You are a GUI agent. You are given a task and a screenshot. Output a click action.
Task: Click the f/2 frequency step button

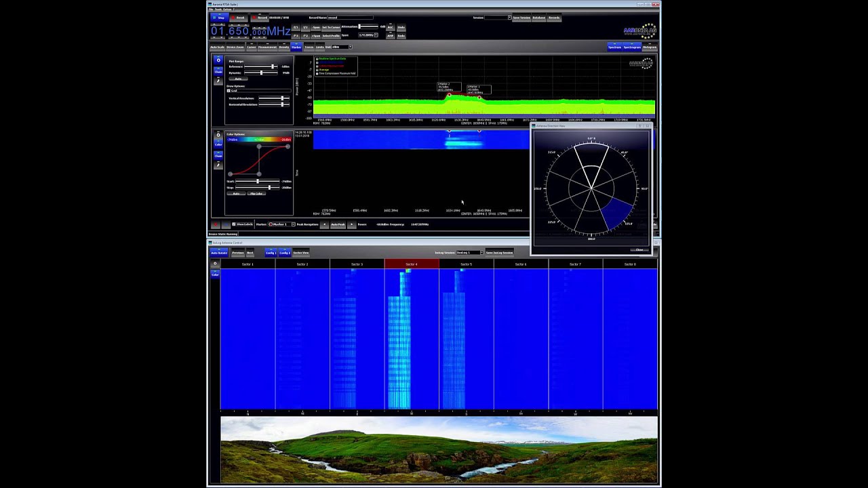305,27
